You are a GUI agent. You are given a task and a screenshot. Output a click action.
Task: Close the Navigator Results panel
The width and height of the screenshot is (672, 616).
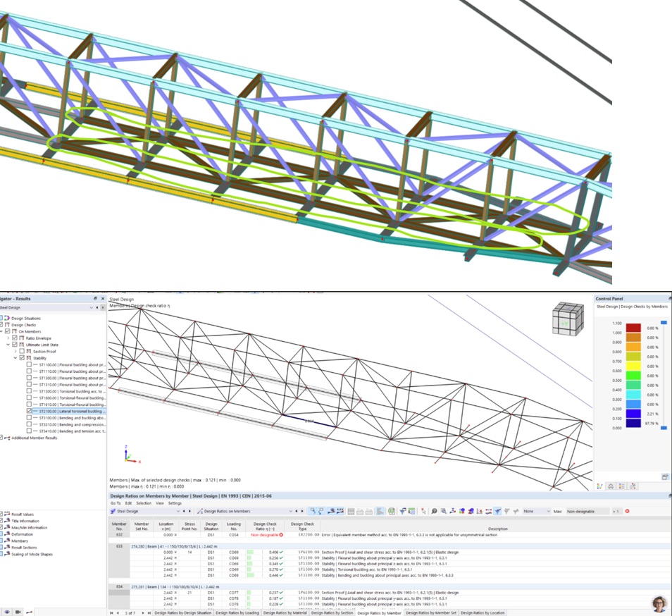pyautogui.click(x=103, y=299)
